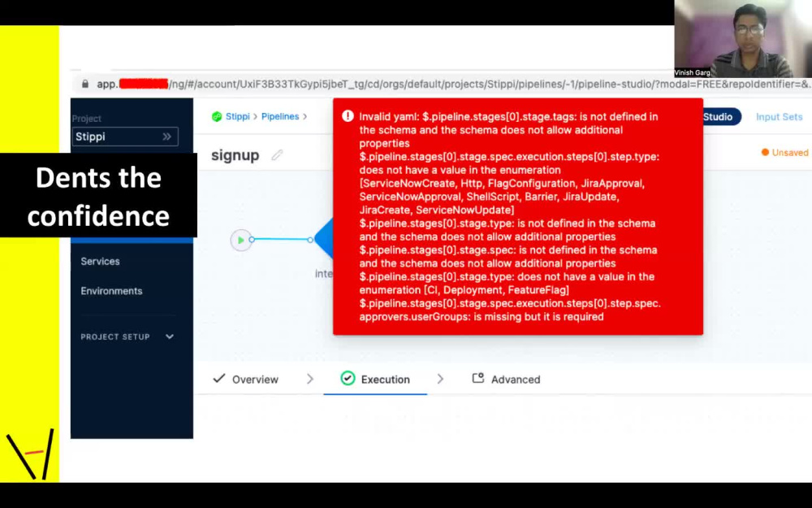Switch to the Execution tab
Viewport: 812px width, 508px height.
point(375,380)
